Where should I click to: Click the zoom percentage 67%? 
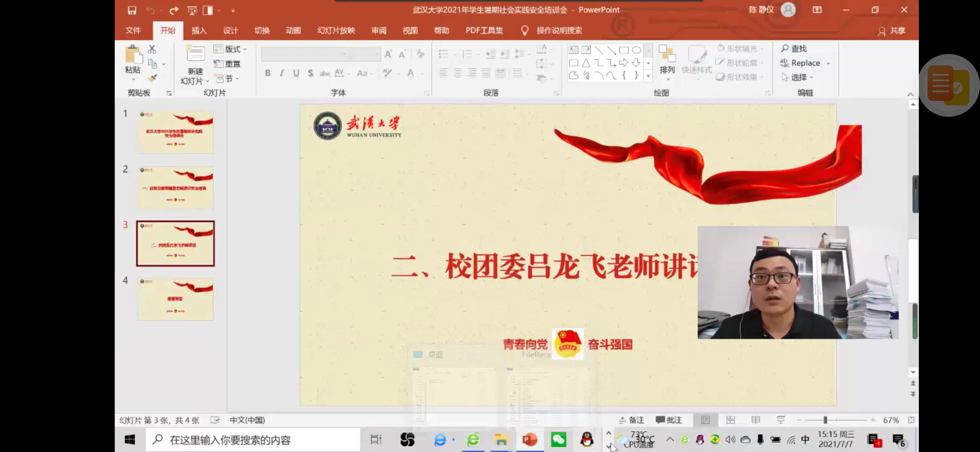[891, 420]
